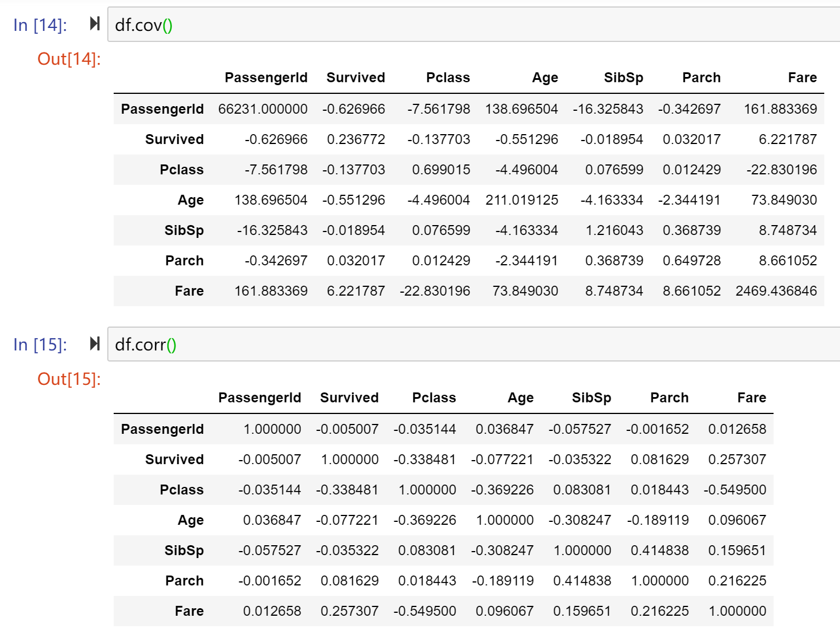This screenshot has width=840, height=635.
Task: Collapse output via the Out[14] prompt area
Action: (69, 59)
